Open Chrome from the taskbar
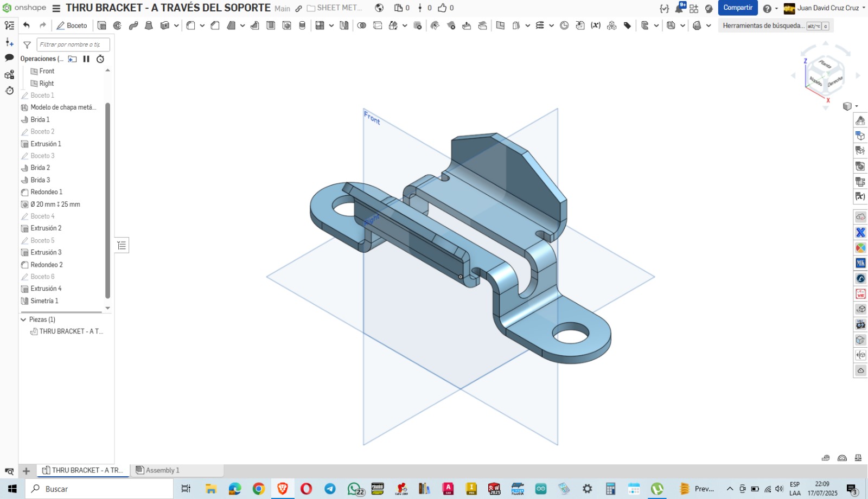The height and width of the screenshot is (499, 868). point(259,489)
